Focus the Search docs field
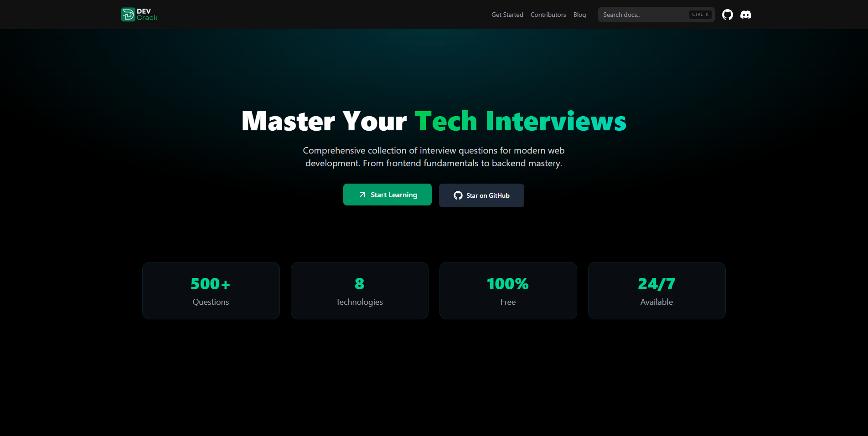The image size is (868, 436). [643, 15]
